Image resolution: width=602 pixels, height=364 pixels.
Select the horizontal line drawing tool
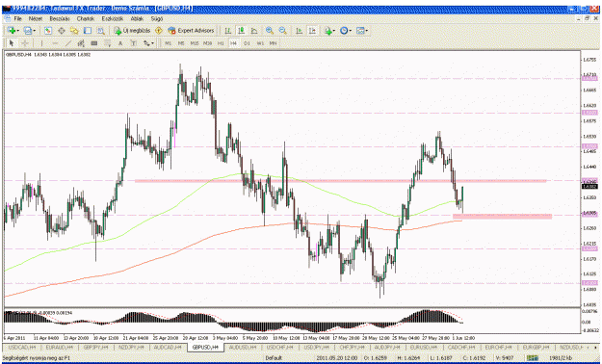coord(55,43)
